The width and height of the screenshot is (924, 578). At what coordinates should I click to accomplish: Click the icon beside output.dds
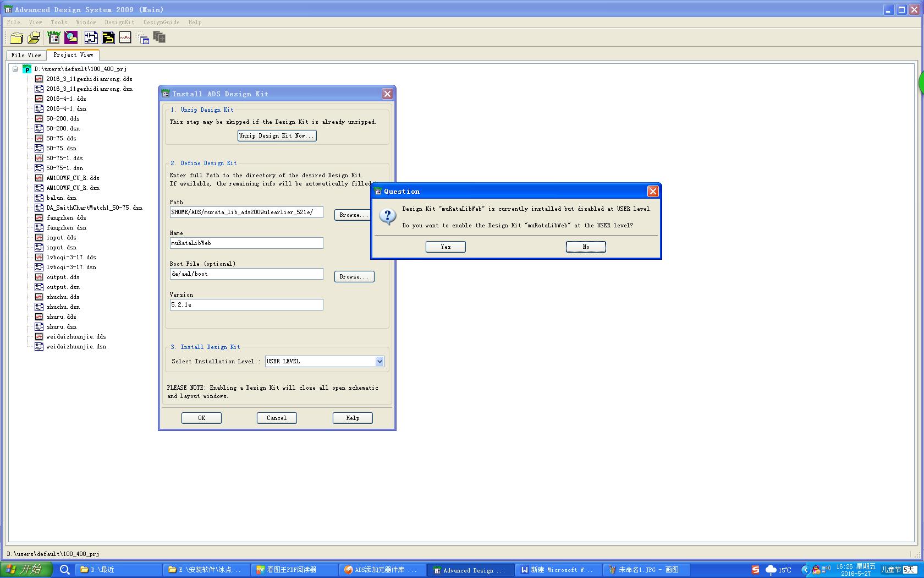39,277
